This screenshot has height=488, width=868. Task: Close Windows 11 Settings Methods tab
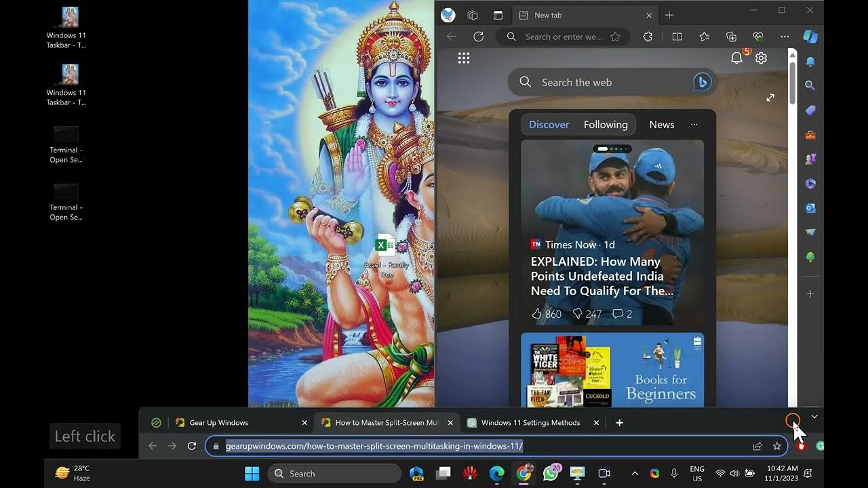point(596,422)
